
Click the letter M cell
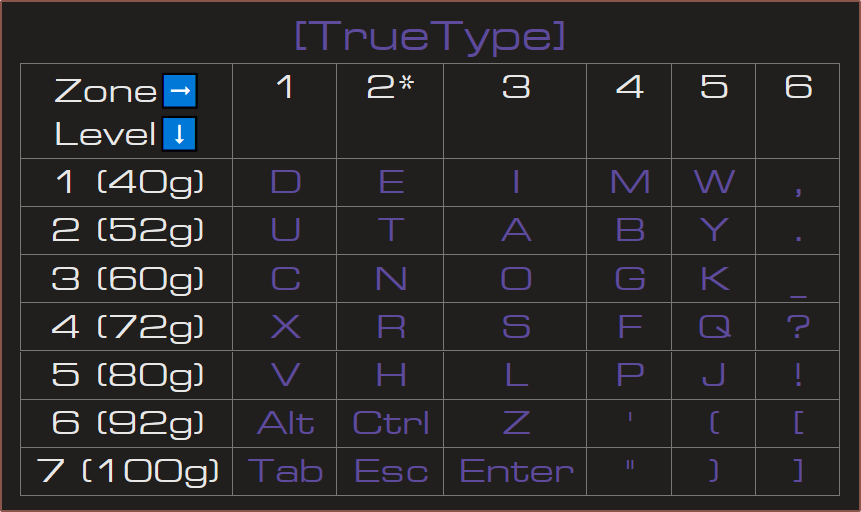tap(629, 183)
